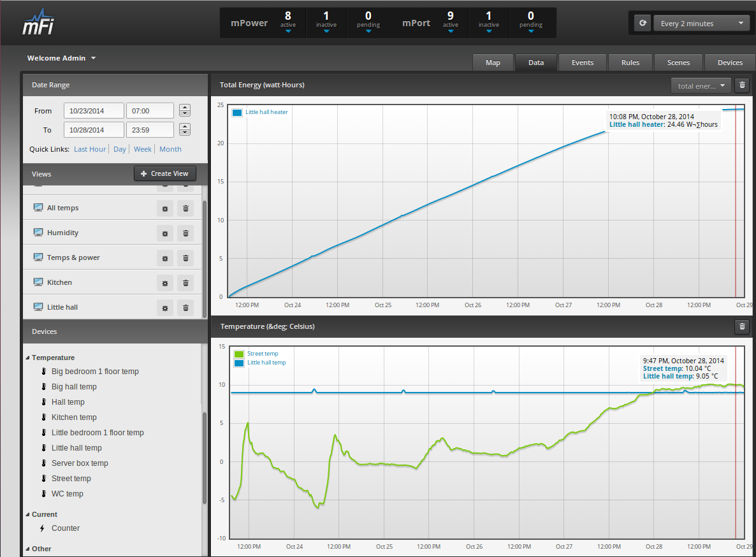Switch to the Scenes tab
The height and width of the screenshot is (557, 756).
pyautogui.click(x=678, y=62)
